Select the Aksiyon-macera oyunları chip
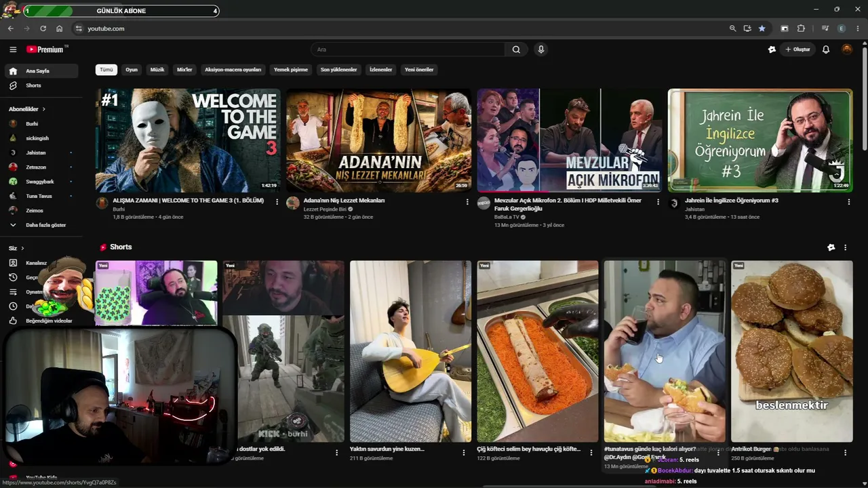The image size is (868, 488). tap(233, 69)
